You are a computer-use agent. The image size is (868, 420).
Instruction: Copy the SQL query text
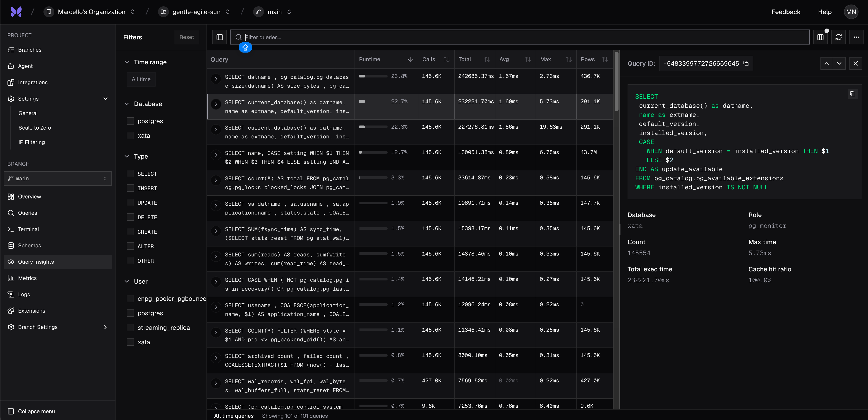[x=853, y=94]
